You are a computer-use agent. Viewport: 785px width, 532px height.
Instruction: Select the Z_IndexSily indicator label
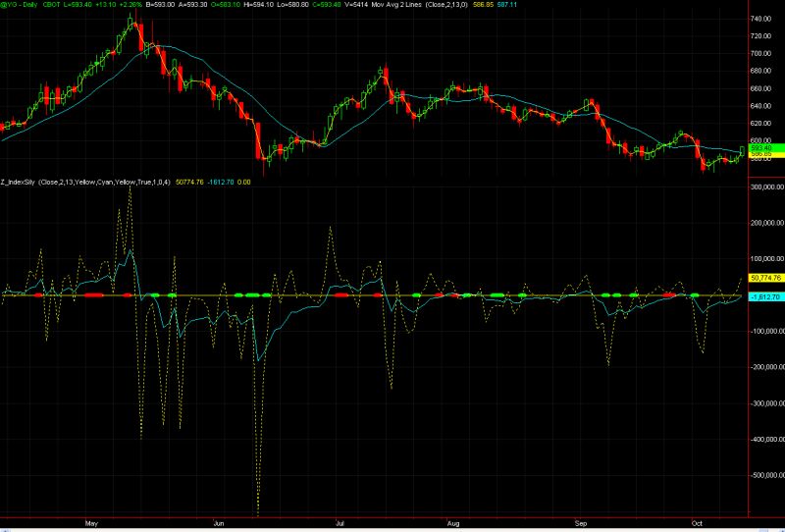[x=18, y=183]
